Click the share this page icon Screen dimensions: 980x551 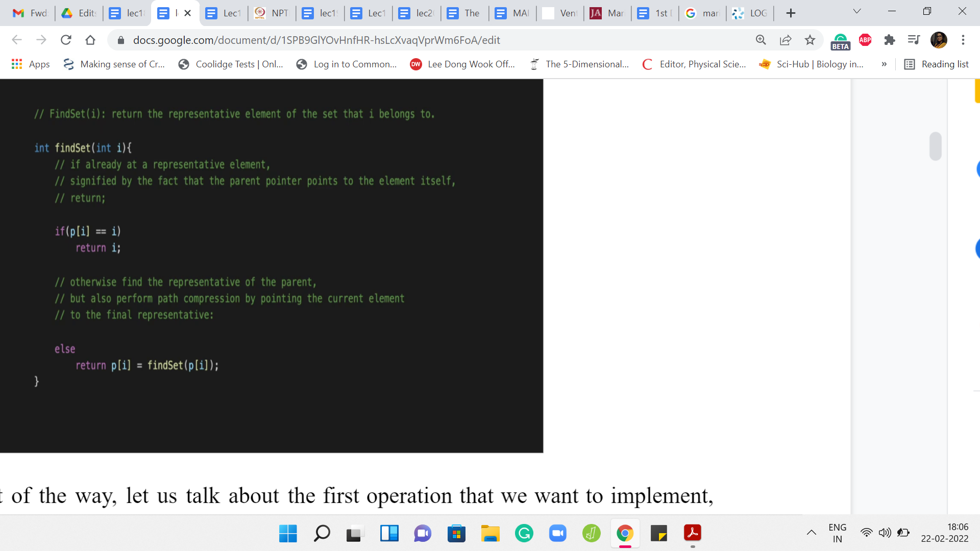point(786,40)
